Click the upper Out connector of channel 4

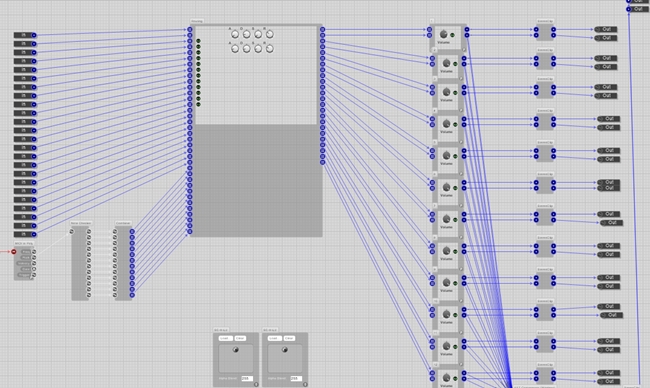[x=609, y=119]
